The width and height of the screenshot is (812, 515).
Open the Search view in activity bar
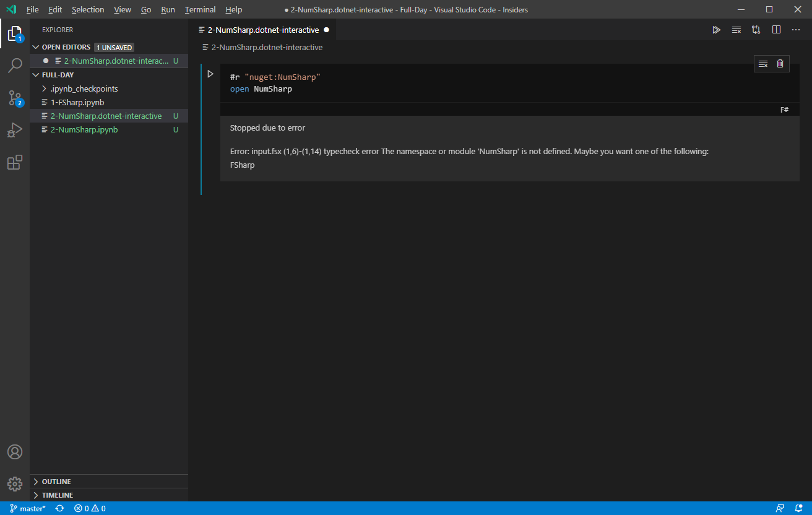(x=15, y=65)
